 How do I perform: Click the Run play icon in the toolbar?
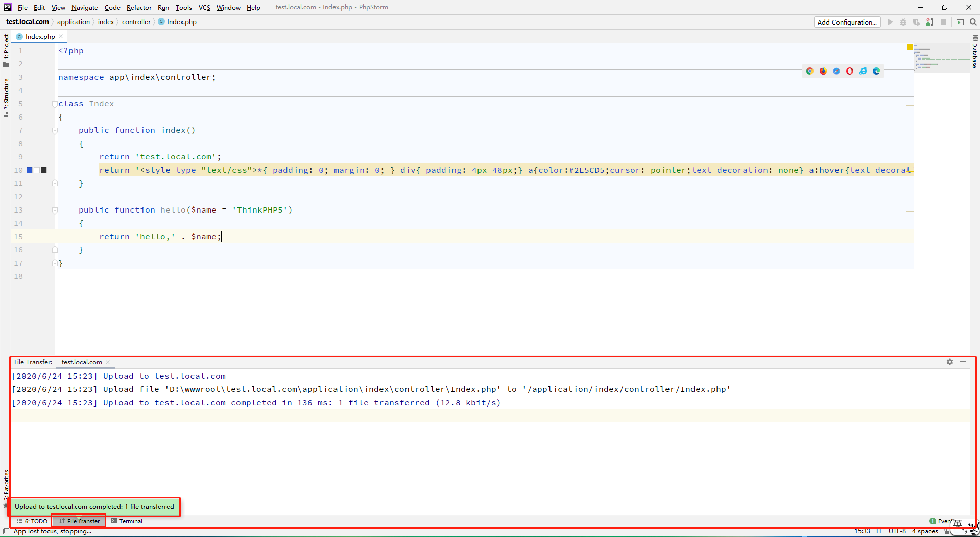pyautogui.click(x=890, y=22)
